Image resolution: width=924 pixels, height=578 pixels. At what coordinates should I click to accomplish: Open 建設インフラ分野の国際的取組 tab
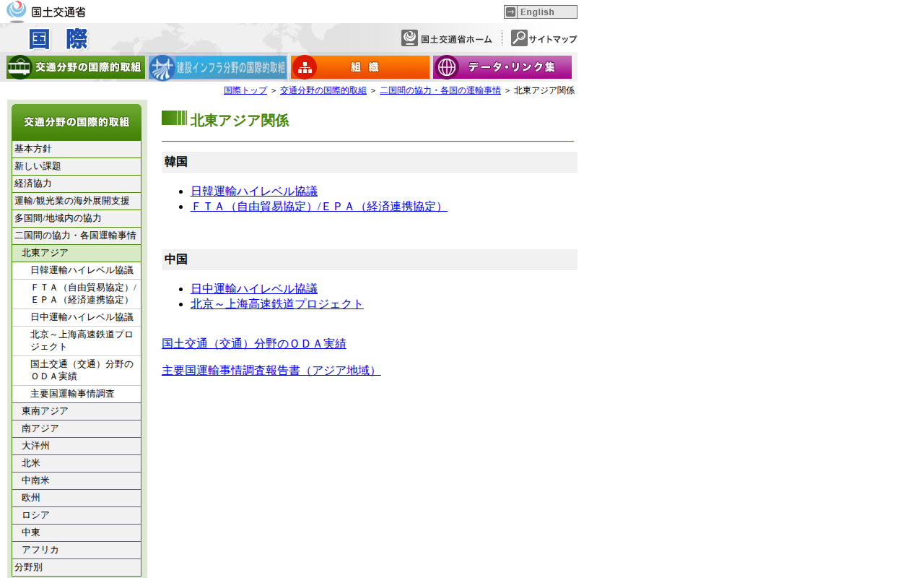pyautogui.click(x=218, y=67)
